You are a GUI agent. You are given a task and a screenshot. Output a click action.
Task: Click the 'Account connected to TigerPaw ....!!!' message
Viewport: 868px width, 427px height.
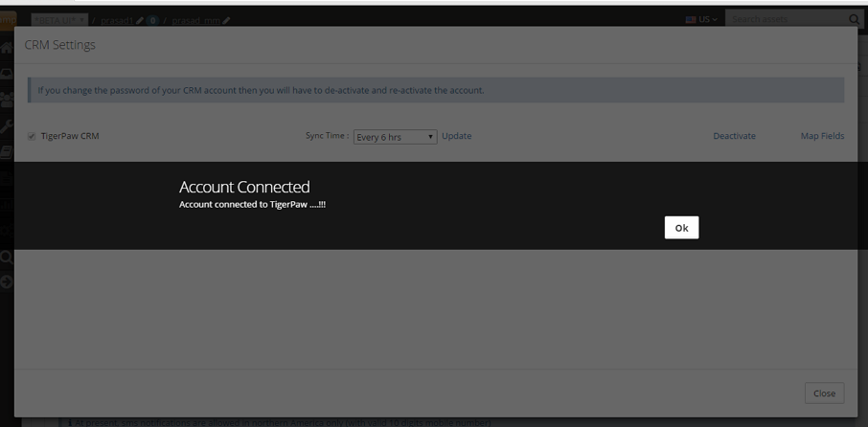pyautogui.click(x=252, y=205)
